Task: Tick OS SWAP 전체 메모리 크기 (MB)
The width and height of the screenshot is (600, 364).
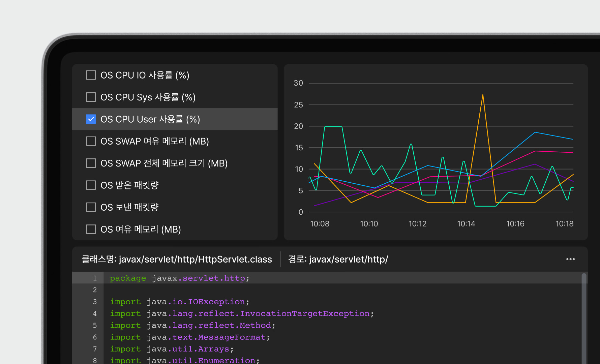Action: 91,163
